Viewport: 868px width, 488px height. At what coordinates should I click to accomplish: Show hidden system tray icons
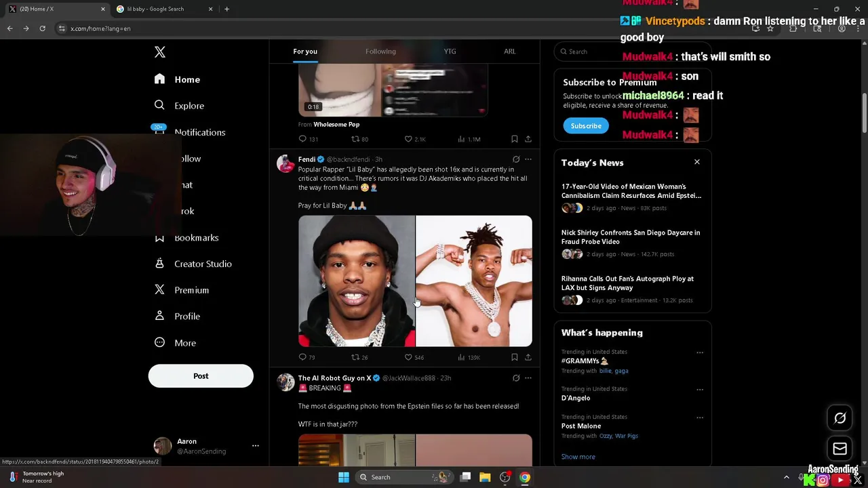(787, 477)
